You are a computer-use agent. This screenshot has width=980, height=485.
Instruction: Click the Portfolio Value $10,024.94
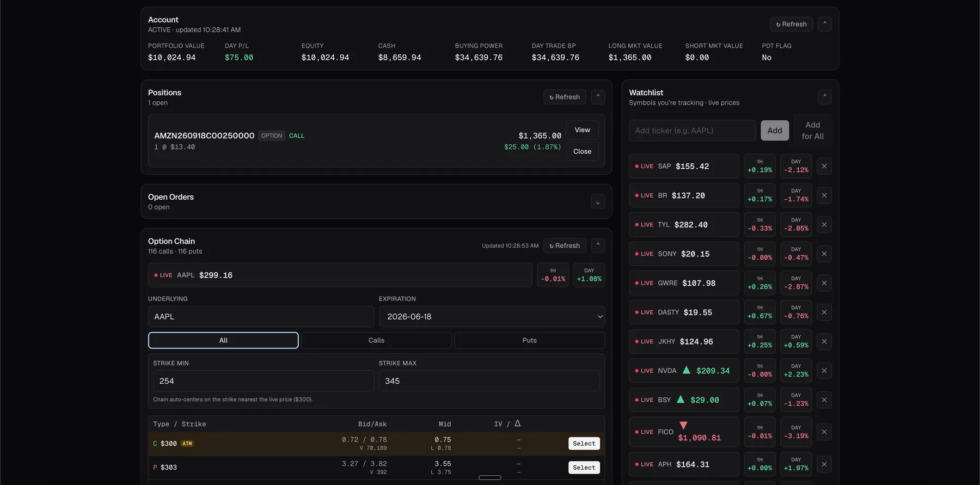click(x=171, y=58)
